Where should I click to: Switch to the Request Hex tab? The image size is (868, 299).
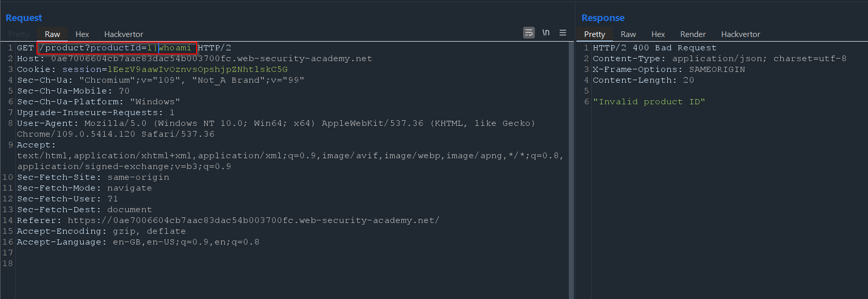[x=82, y=34]
